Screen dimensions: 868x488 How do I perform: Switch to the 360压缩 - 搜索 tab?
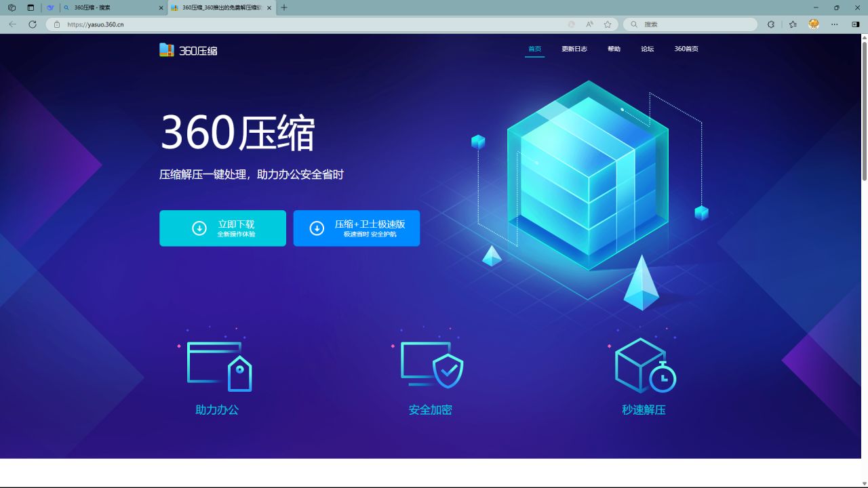[x=112, y=7]
